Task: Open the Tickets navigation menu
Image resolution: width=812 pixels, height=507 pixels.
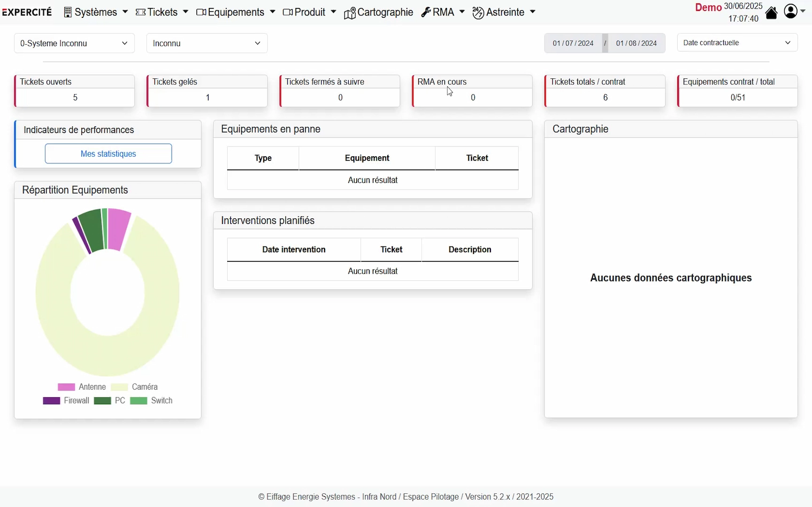Action: [162, 12]
